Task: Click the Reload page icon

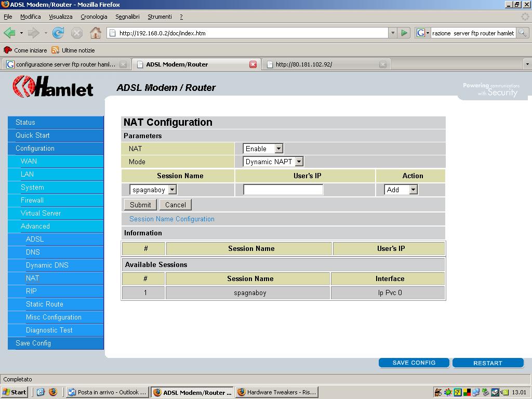Action: pos(58,33)
